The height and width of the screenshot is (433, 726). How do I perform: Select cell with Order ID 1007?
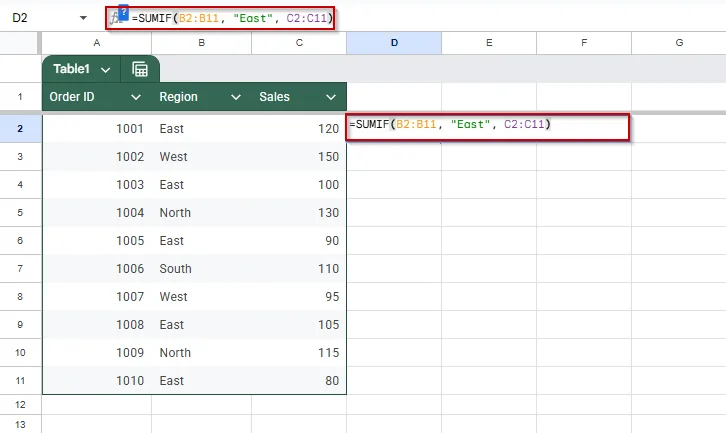click(97, 296)
